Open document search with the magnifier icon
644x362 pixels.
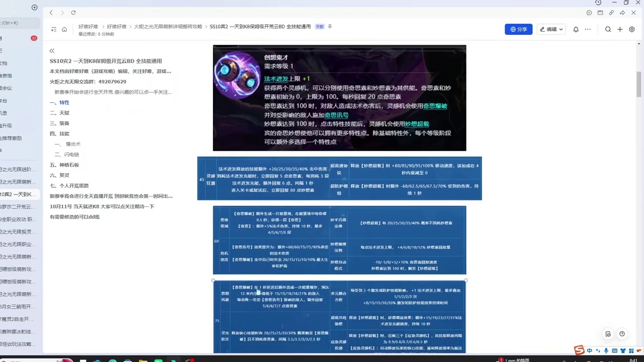[x=608, y=30]
